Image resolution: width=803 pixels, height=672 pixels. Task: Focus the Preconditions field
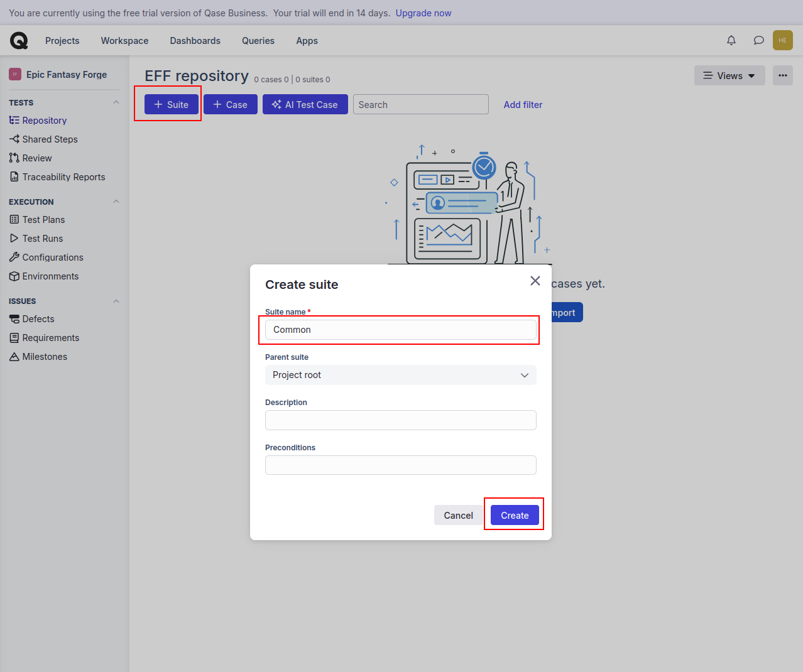coord(401,465)
